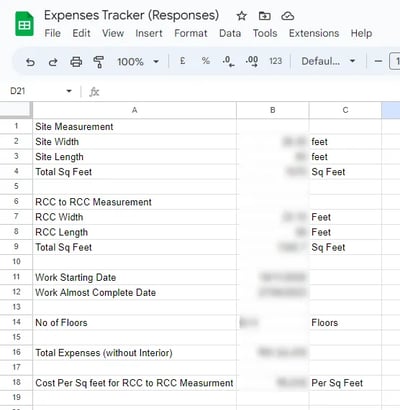Click the select-all corner box
The image size is (400, 410).
16,110
